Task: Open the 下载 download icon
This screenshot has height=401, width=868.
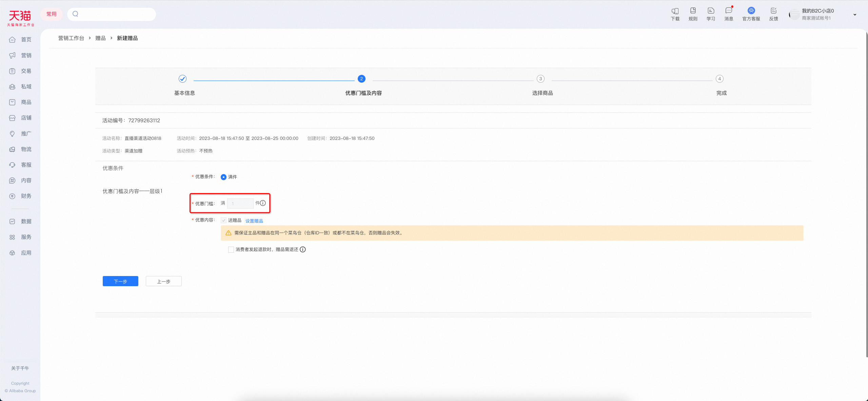Action: click(675, 14)
